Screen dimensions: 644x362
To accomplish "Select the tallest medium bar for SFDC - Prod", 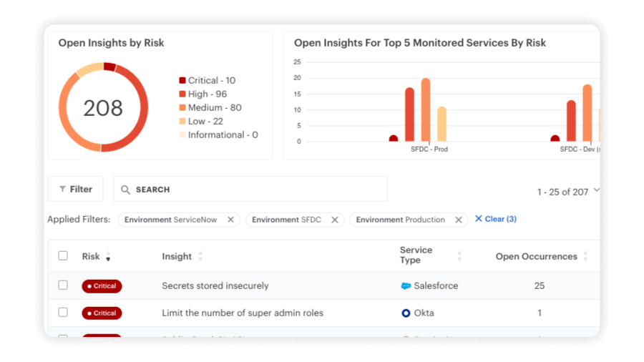I will [x=426, y=110].
